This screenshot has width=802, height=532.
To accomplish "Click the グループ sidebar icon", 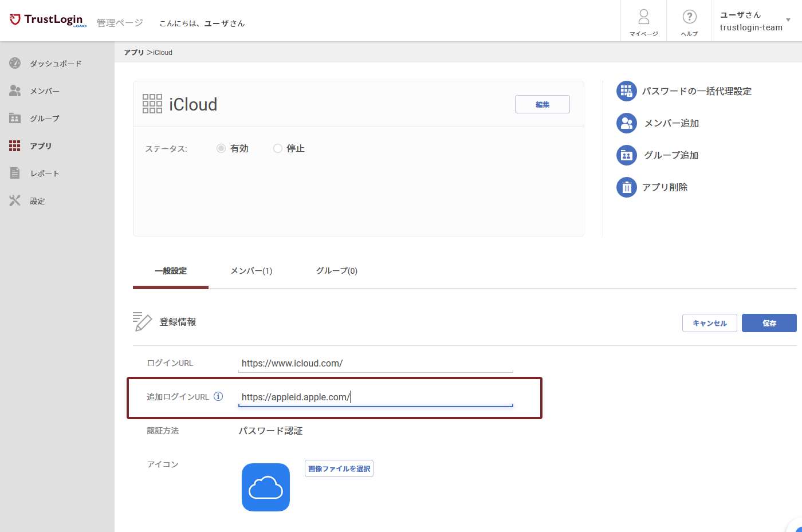I will (15, 118).
